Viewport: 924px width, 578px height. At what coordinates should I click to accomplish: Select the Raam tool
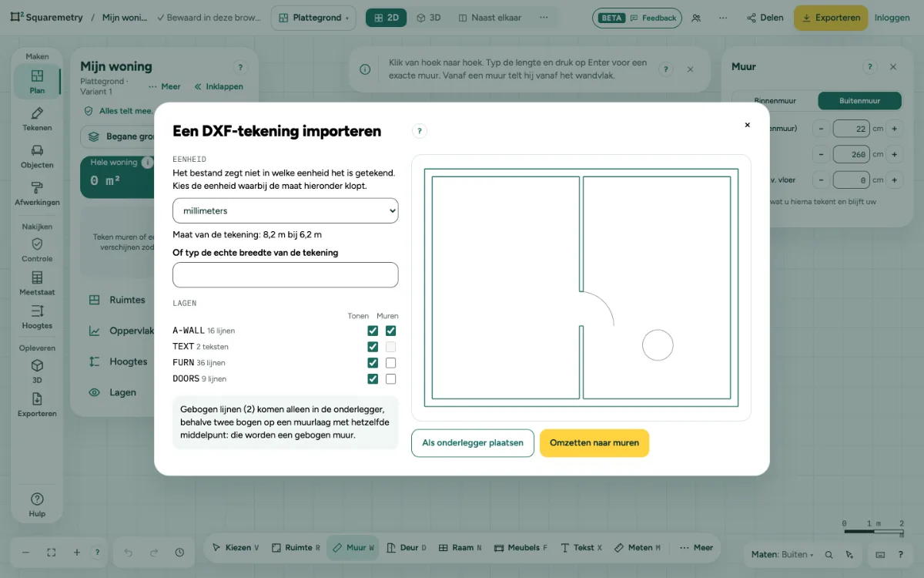coord(460,548)
